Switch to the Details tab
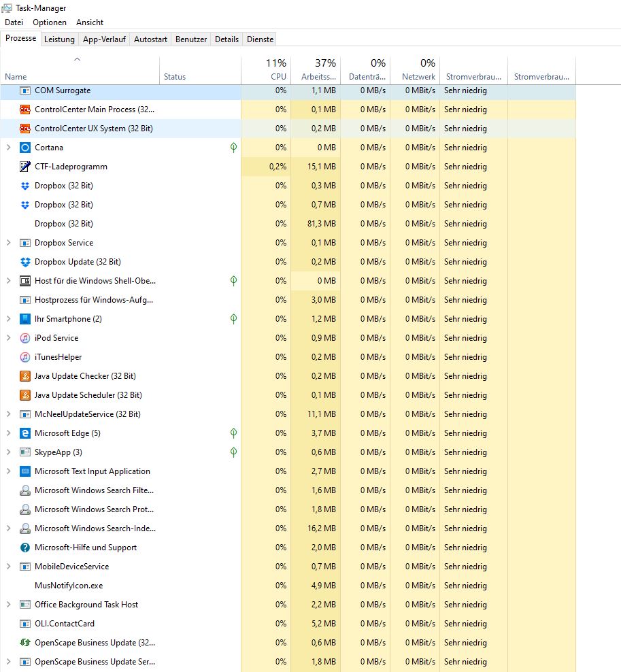 pyautogui.click(x=226, y=39)
